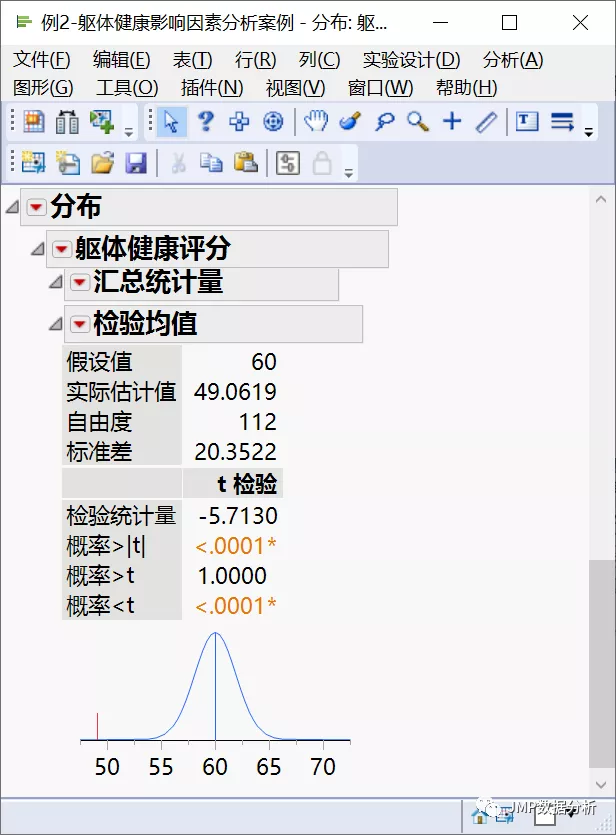Select the text annotation tool
616x835 pixels.
click(x=527, y=121)
